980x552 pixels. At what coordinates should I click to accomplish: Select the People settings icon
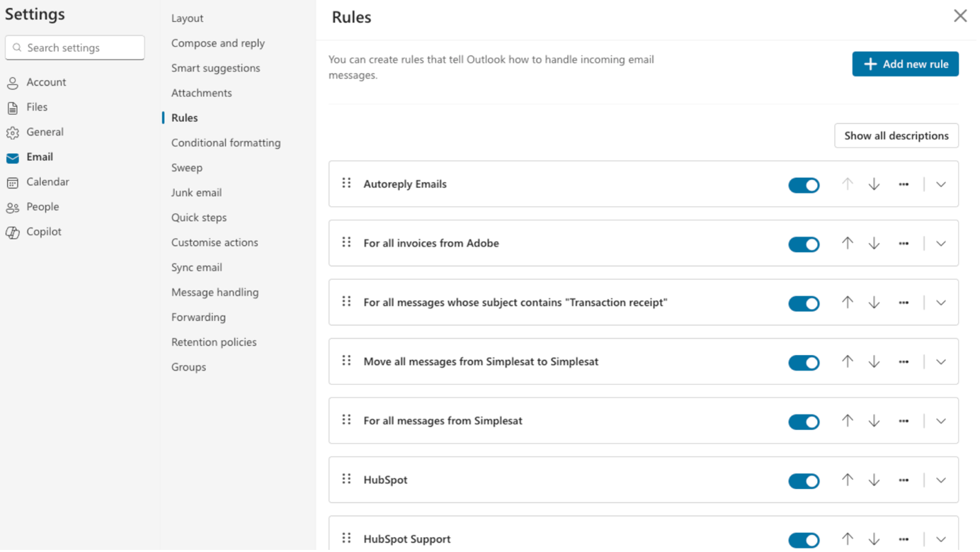pyautogui.click(x=13, y=206)
